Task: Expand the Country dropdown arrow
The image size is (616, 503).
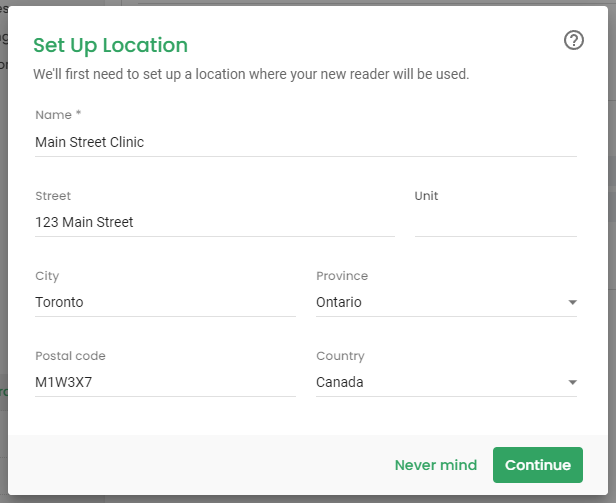Action: (x=572, y=382)
